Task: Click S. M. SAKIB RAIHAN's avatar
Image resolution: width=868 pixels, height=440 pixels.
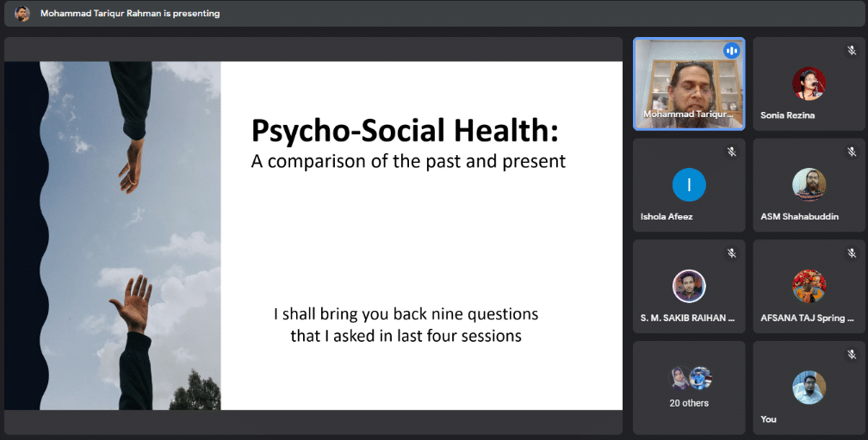Action: click(x=689, y=286)
